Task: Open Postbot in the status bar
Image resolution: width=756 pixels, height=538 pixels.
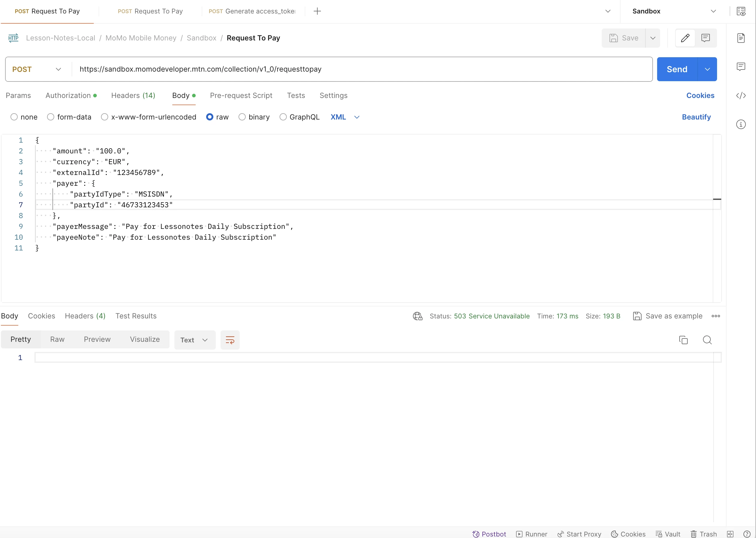Action: click(489, 534)
